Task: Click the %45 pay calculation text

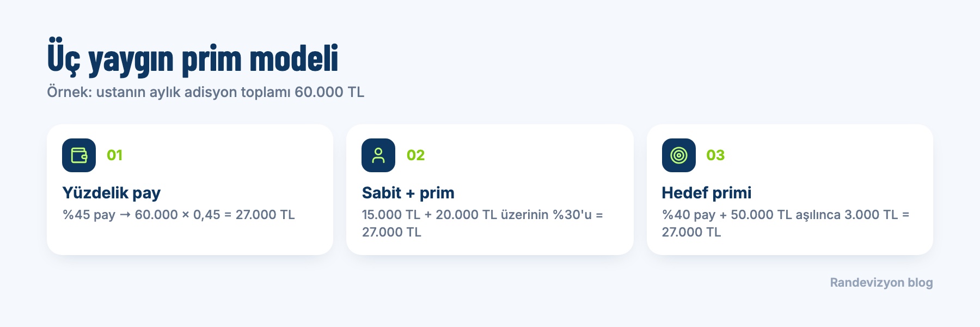Action: click(179, 215)
